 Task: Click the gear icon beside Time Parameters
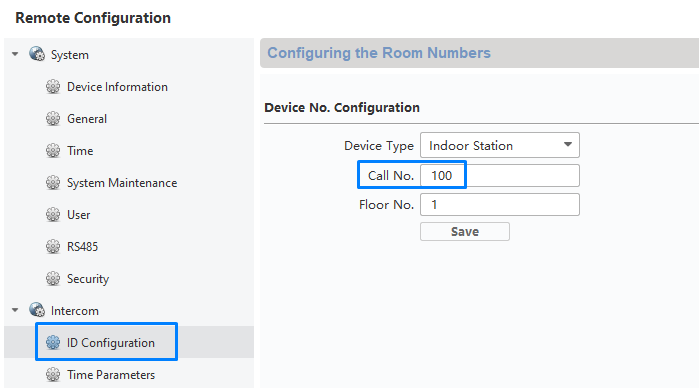coord(53,375)
